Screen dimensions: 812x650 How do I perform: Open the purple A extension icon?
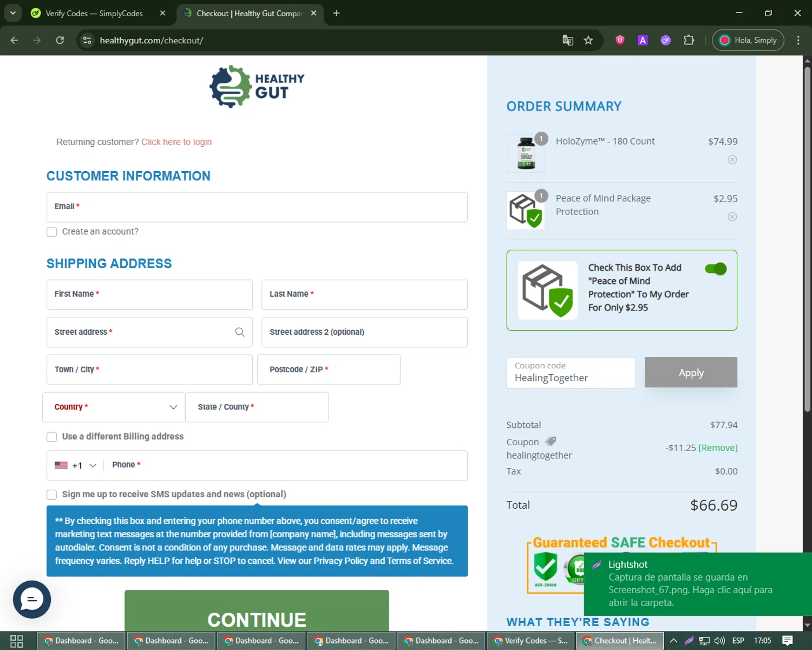click(643, 40)
